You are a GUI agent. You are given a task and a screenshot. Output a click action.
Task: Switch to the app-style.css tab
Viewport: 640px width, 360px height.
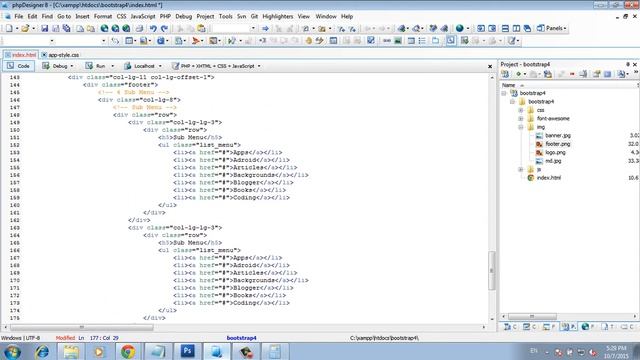pos(60,55)
